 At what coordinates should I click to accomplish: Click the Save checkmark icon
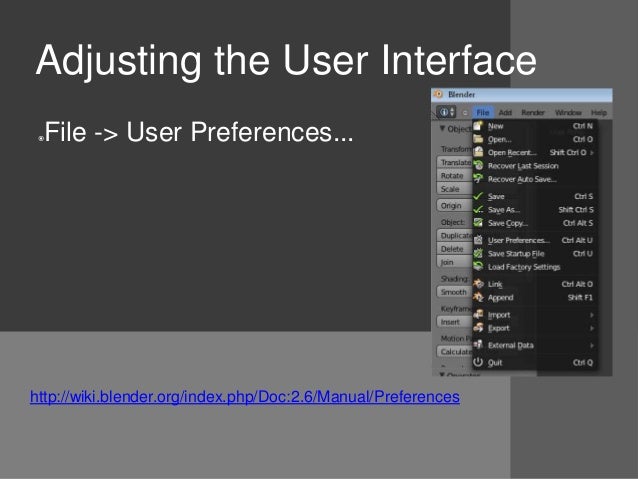(478, 196)
